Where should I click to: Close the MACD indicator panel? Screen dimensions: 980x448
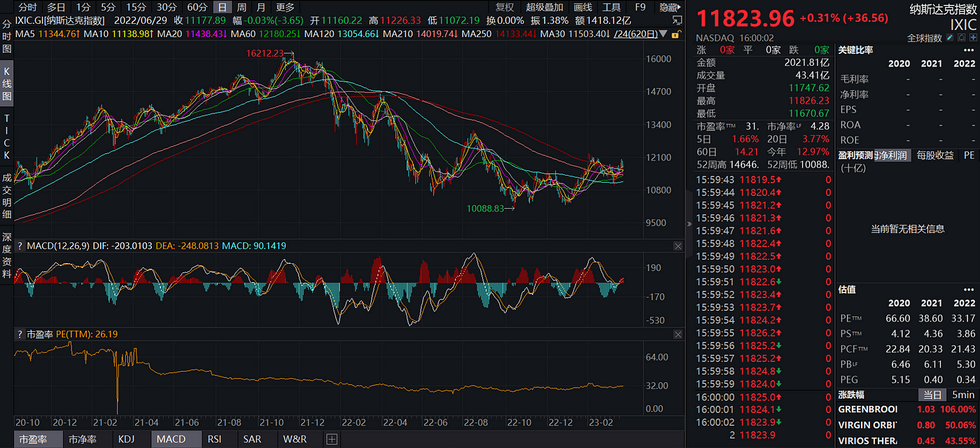pos(677,246)
